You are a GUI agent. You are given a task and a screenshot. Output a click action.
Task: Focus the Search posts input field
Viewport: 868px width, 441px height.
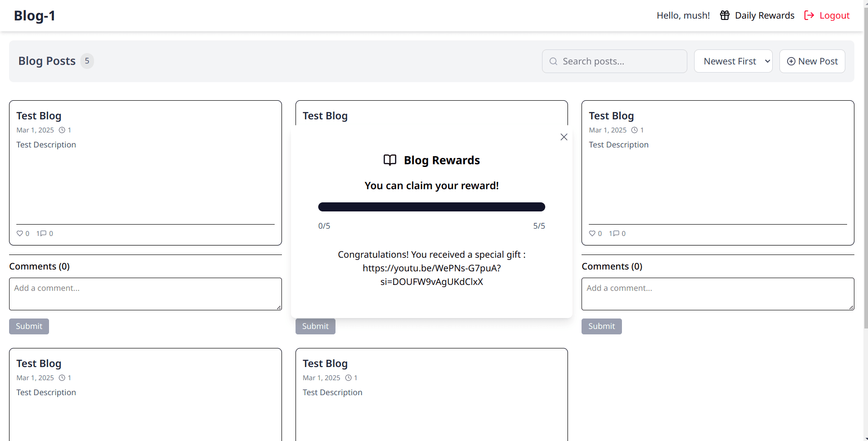tap(620, 61)
